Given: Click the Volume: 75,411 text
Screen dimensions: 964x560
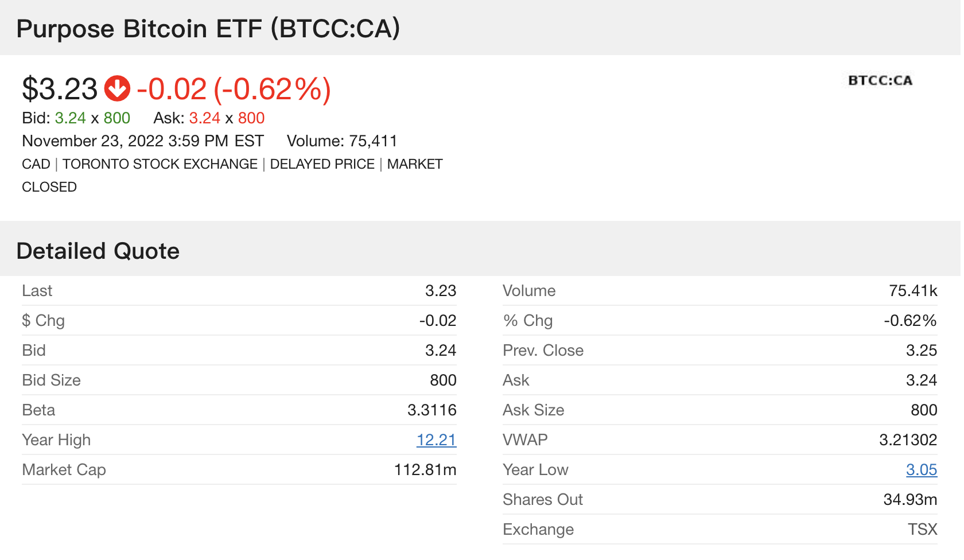Looking at the screenshot, I should 342,141.
